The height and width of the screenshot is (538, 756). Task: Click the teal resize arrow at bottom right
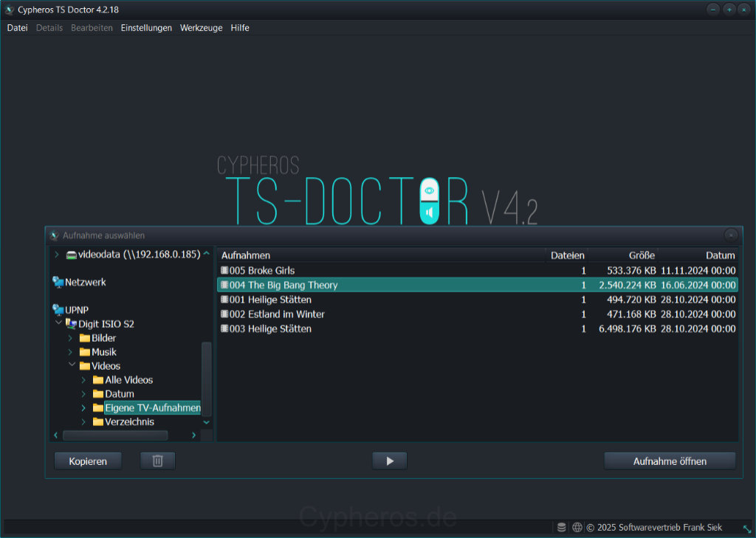click(746, 529)
